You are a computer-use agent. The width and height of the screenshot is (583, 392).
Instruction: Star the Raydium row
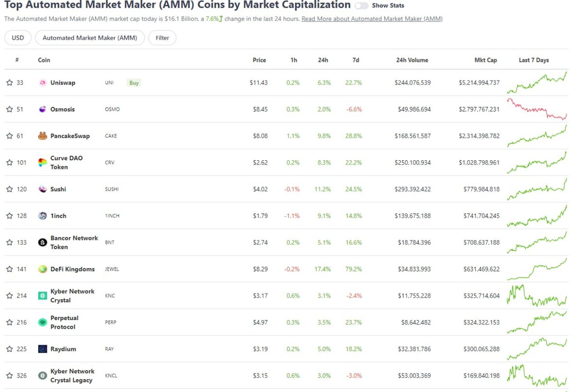tap(9, 349)
